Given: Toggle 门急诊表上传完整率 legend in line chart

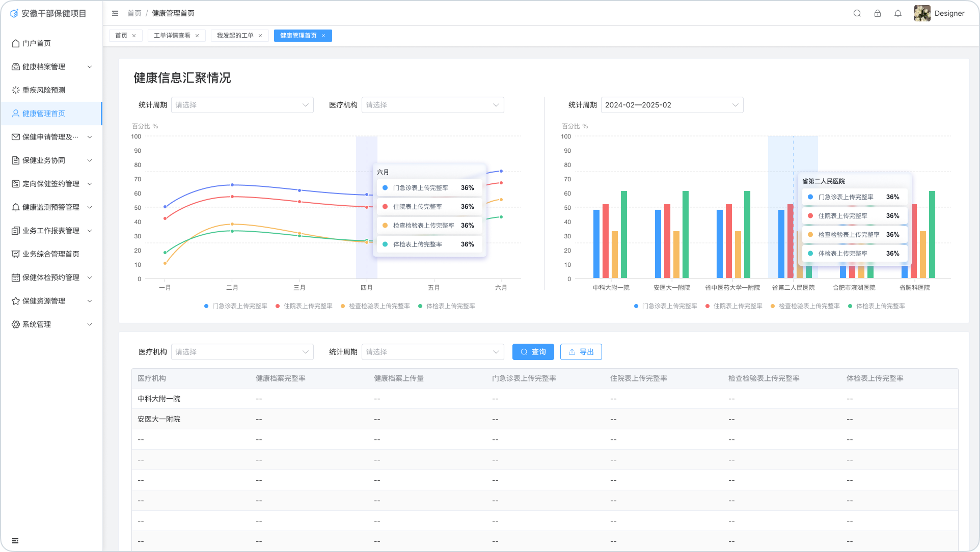Looking at the screenshot, I should point(236,306).
